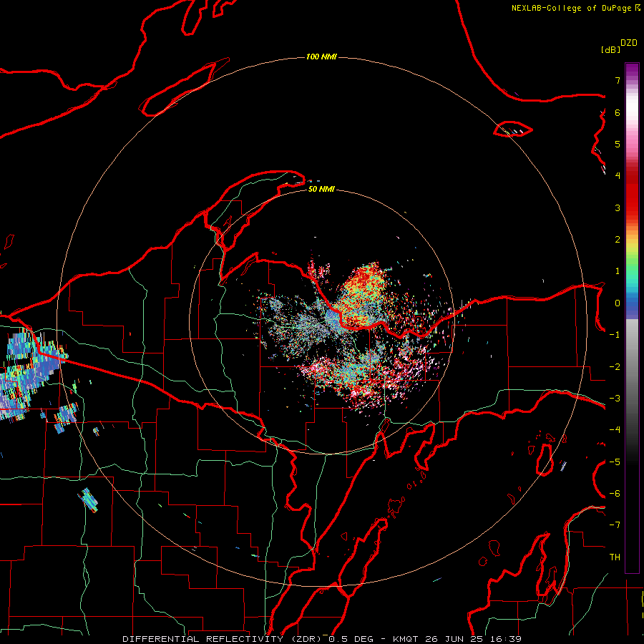Click the 0.5 DEG elevation text in the caption
This screenshot has width=644, height=644.
[x=351, y=639]
